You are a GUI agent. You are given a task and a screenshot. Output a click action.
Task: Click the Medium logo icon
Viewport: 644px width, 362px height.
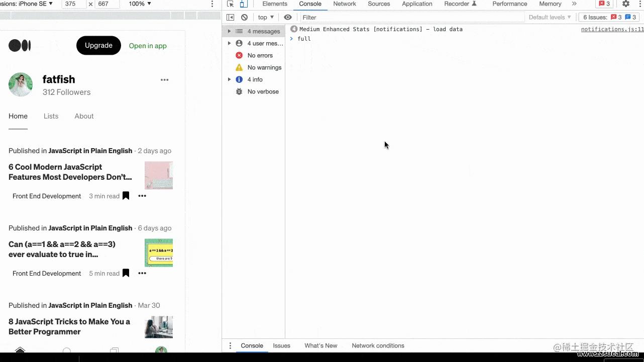point(20,46)
